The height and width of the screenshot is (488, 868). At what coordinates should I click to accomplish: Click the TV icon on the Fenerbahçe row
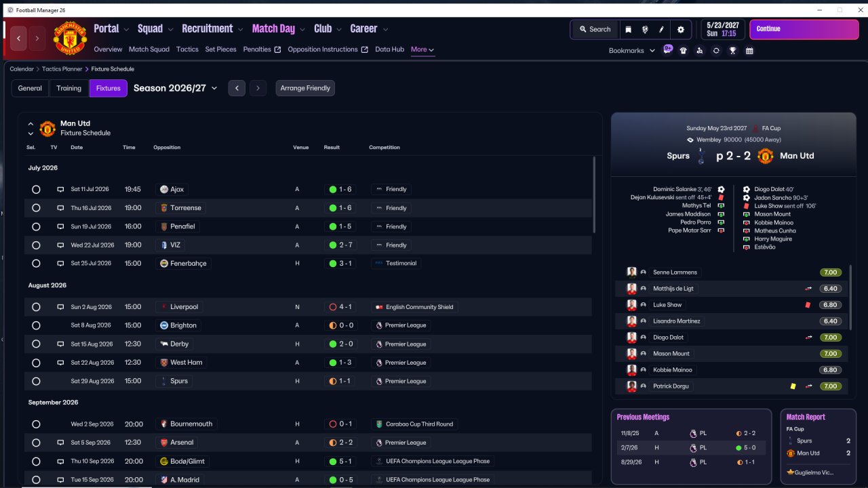60,264
